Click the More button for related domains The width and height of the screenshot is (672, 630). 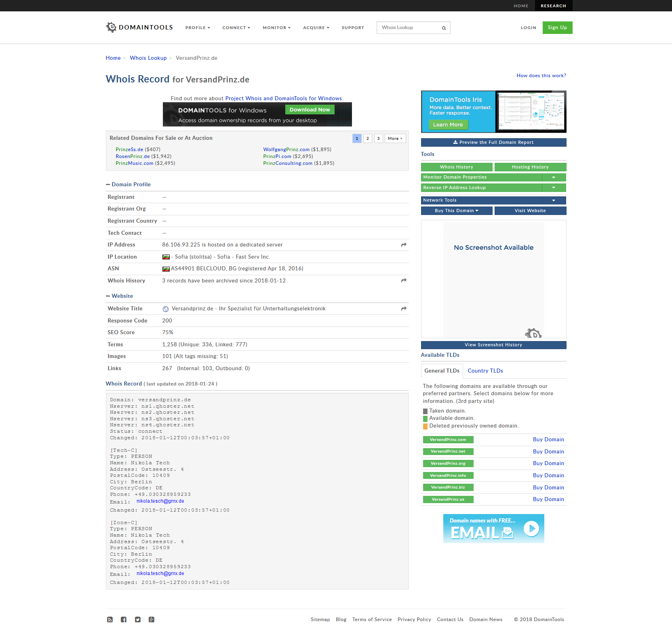click(395, 139)
